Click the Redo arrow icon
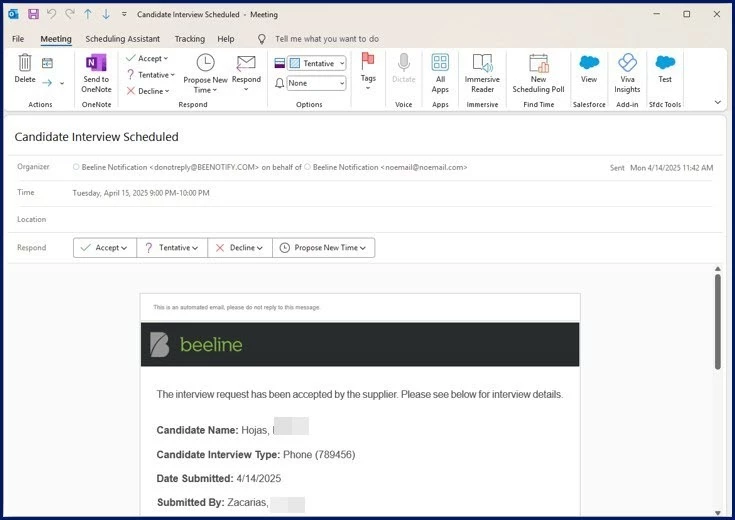 coord(70,14)
